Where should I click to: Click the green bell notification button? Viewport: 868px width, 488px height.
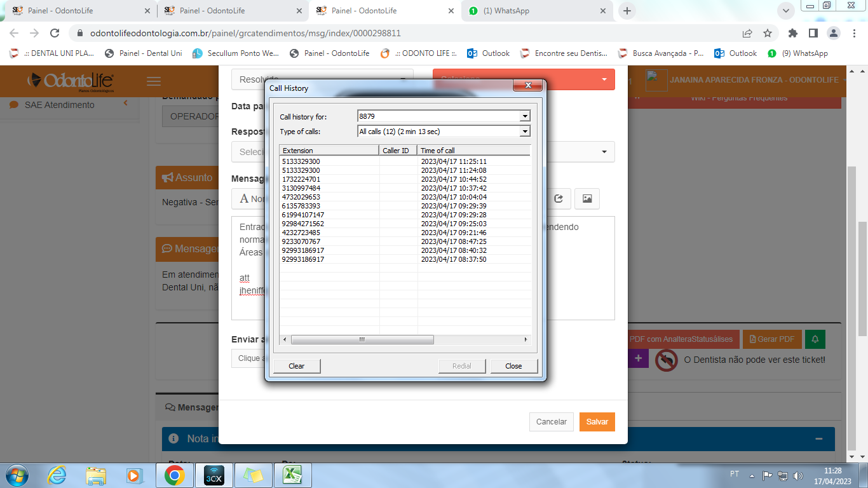[815, 339]
